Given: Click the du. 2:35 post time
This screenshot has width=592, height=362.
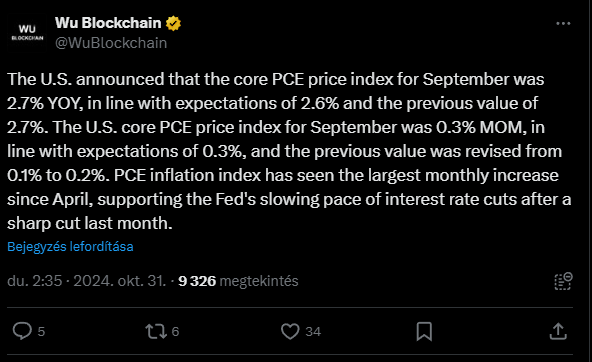Looking at the screenshot, I should click(34, 281).
